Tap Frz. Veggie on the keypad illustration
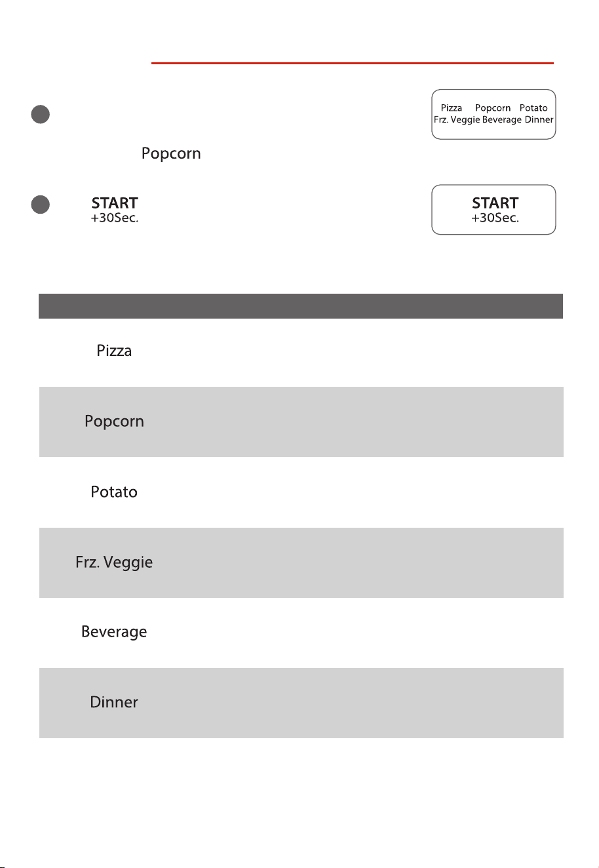 (457, 120)
